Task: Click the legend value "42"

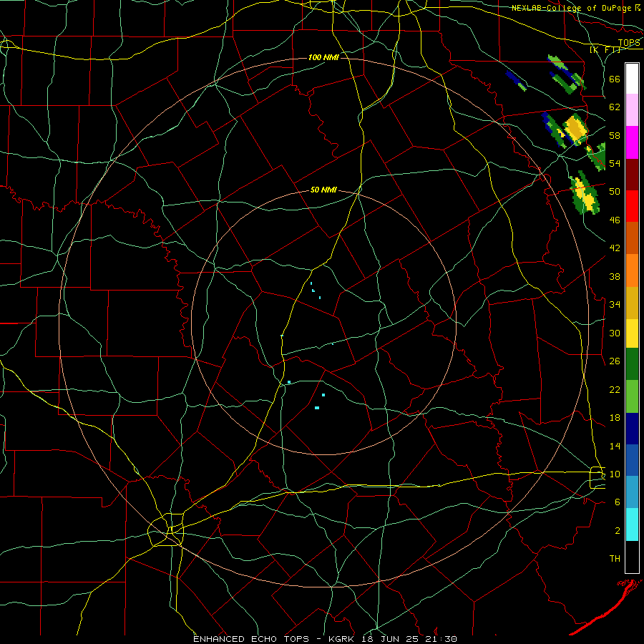Action: pos(615,248)
